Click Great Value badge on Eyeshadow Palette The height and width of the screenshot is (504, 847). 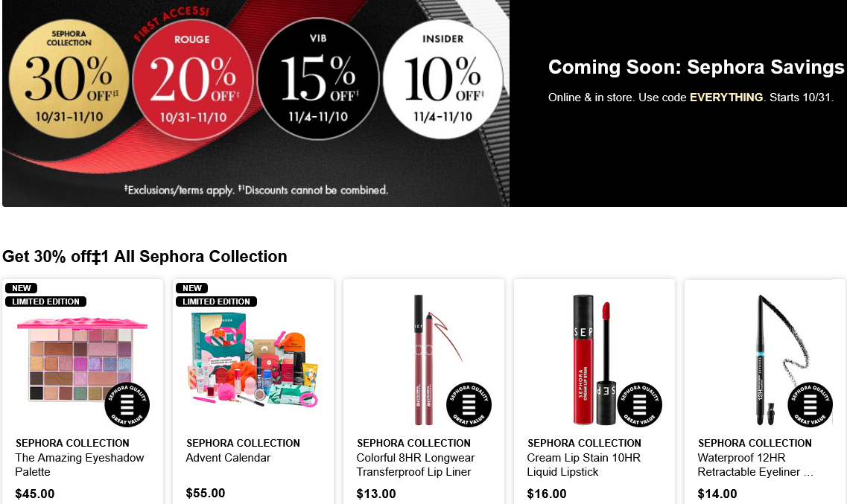[127, 405]
